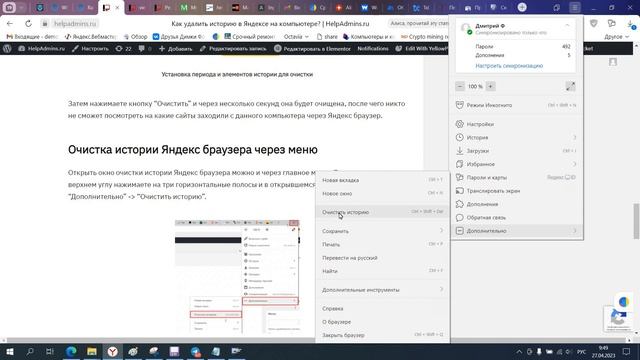This screenshot has width=640, height=360.
Task: Open the Crypto mining bookmark
Action: 424,37
